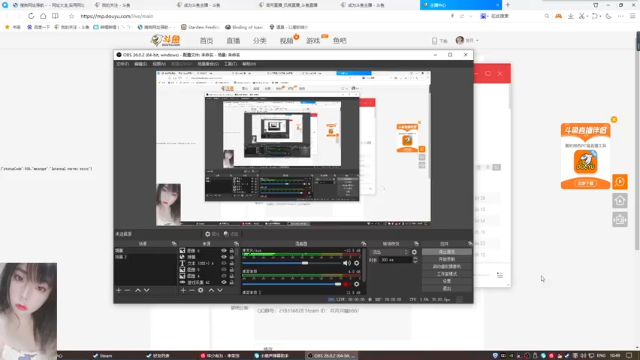Open OBS 编辑(E) menu

140,64
